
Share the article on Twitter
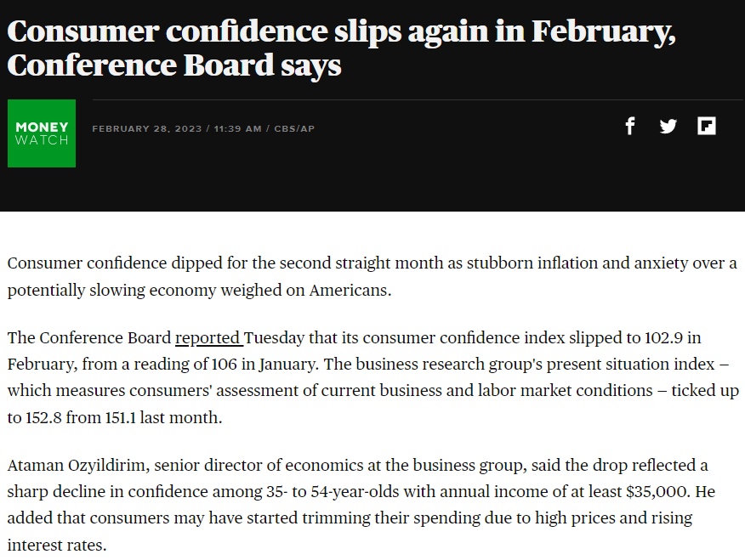tap(668, 127)
